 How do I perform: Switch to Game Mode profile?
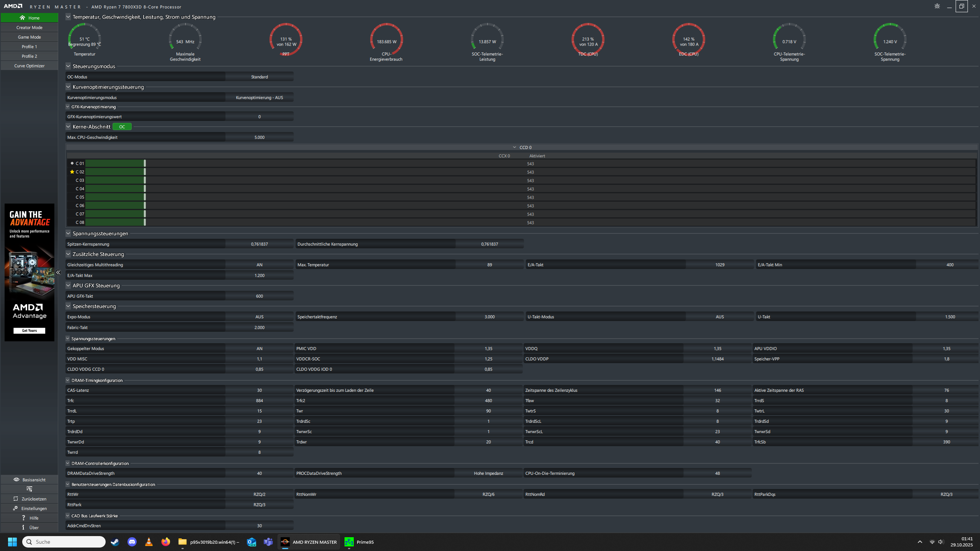pyautogui.click(x=29, y=37)
